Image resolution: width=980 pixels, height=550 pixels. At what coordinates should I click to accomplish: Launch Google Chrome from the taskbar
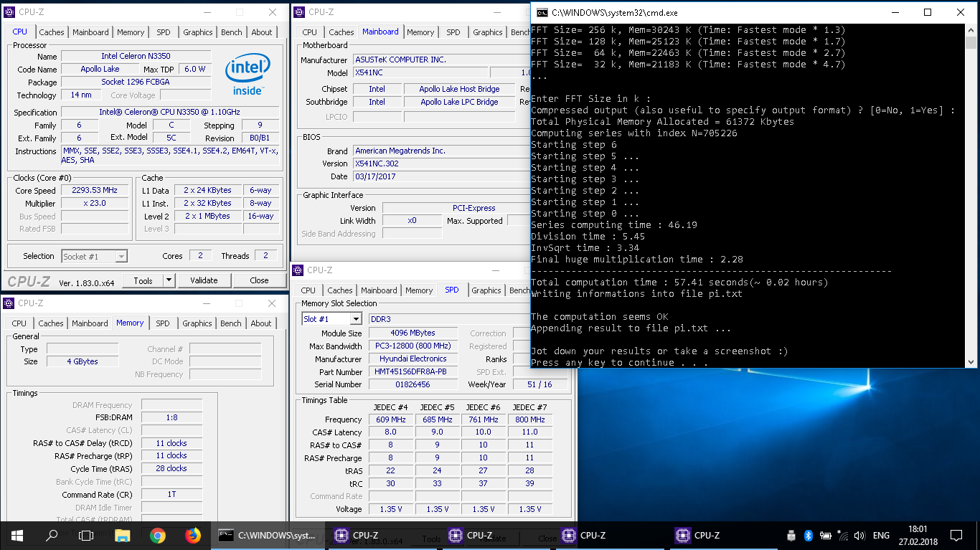pos(158,535)
